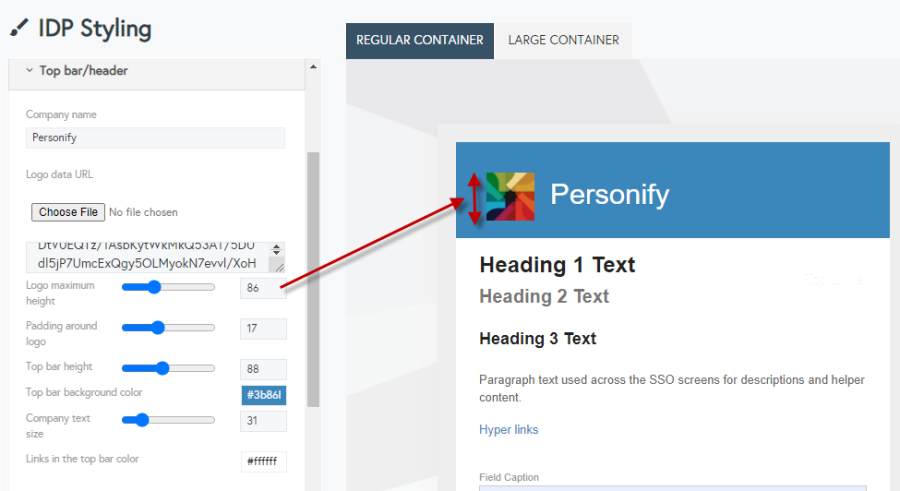Click the Hyper links sample link
This screenshot has width=900, height=491.
(509, 430)
